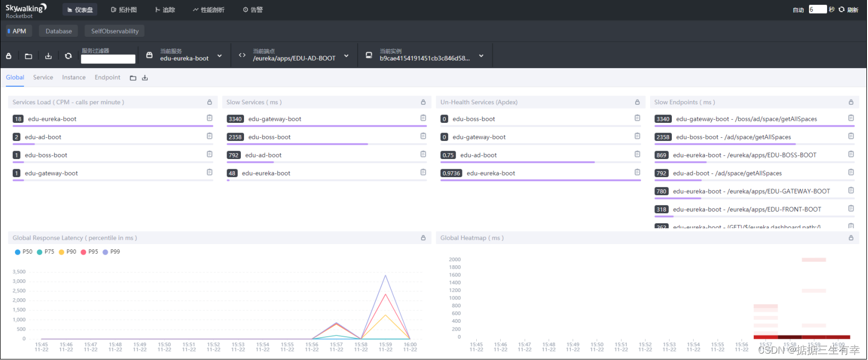Copy the EDU-GATEWAY-BOOT slow endpoint entry
The width and height of the screenshot is (868, 360).
pyautogui.click(x=851, y=190)
